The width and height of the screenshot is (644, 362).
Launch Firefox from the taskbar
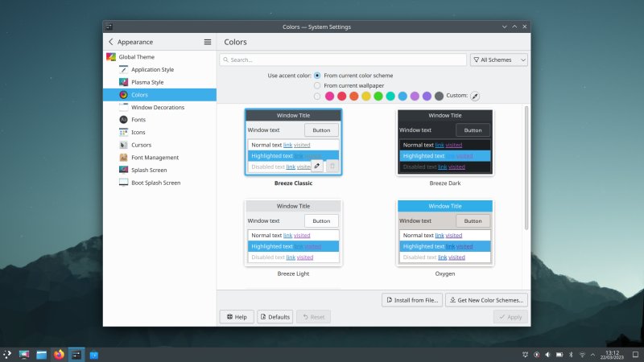click(x=59, y=354)
